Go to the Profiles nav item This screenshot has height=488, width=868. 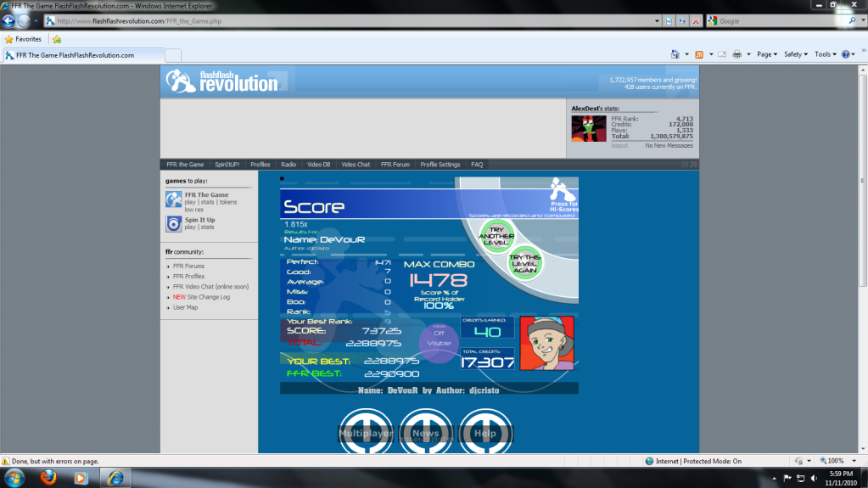[260, 165]
